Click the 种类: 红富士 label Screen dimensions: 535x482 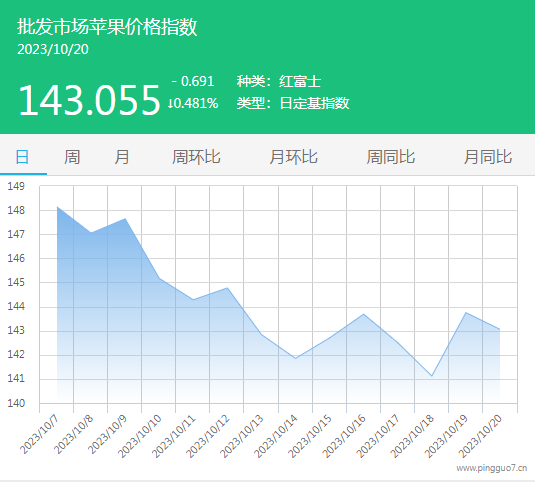coord(279,82)
